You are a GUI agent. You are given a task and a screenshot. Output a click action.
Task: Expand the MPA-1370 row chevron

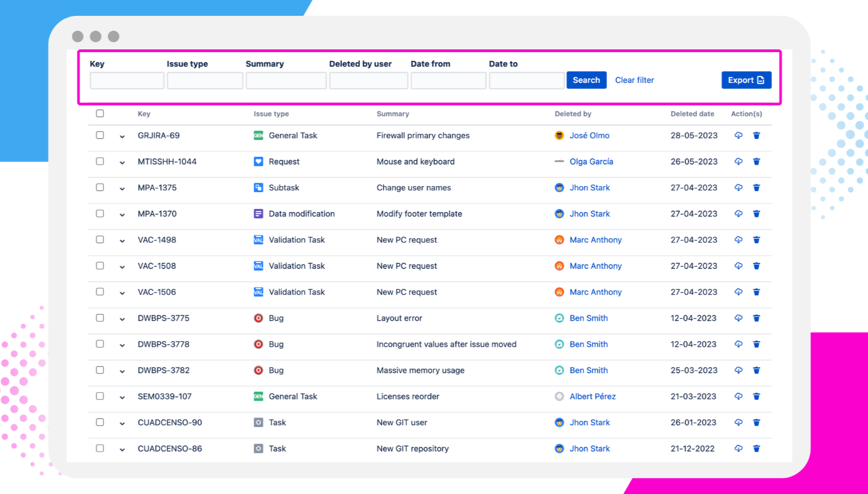(x=122, y=215)
